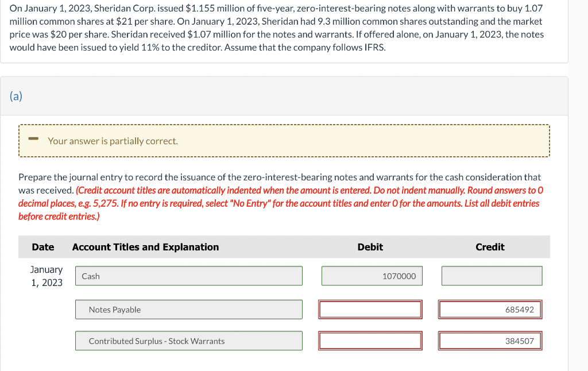
Task: Click the 384507 credit amount field
Action: click(490, 341)
